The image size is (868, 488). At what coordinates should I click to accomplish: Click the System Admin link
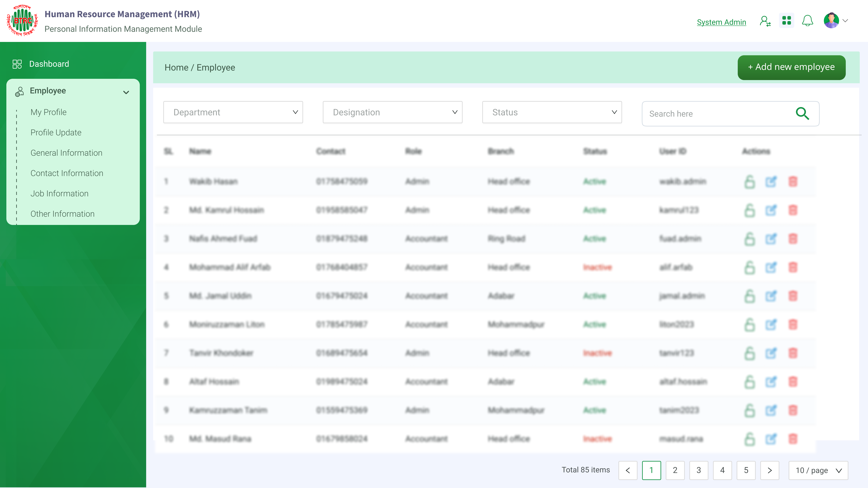pyautogui.click(x=721, y=22)
